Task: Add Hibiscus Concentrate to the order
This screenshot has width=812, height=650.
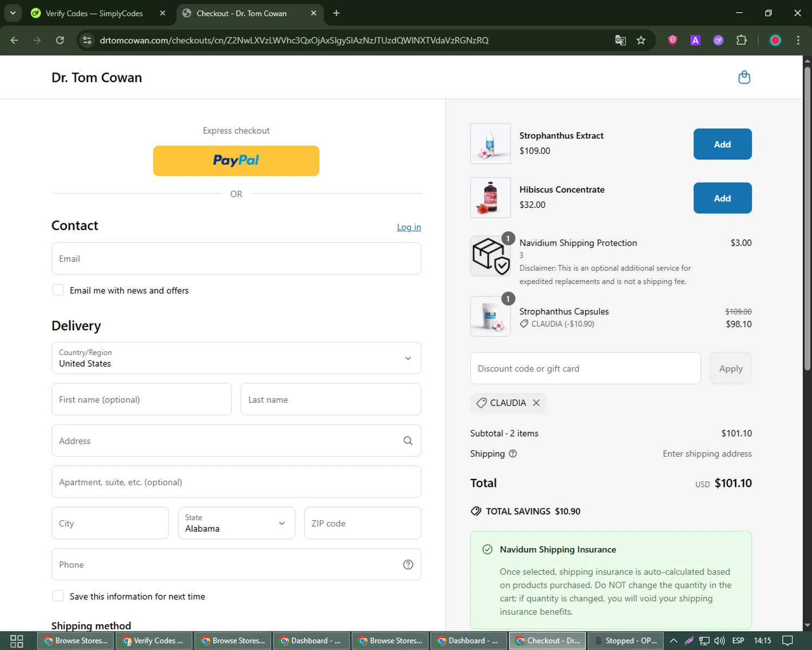Action: 722,198
